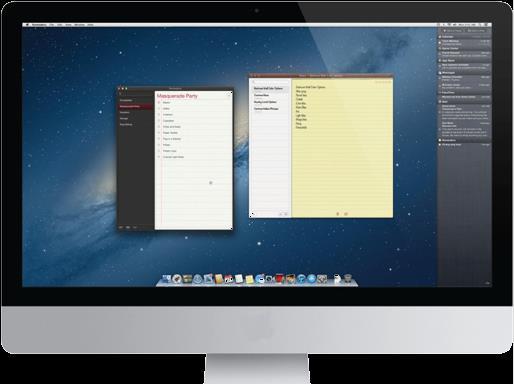514x384 pixels.
Task: Open Photo Booth from the Dock
Action: point(280,279)
